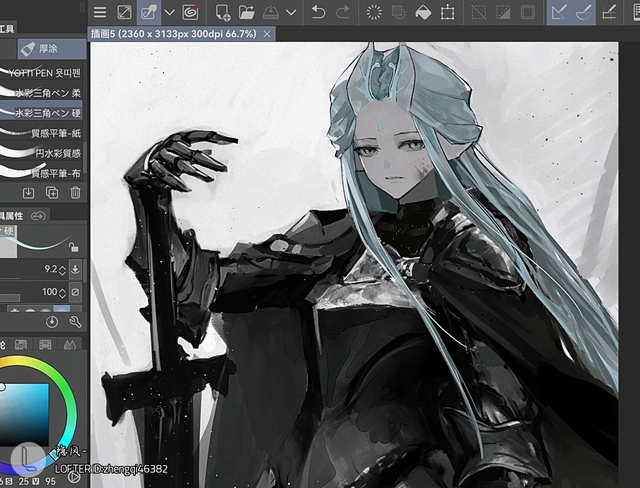Reset tool settings to default (circular icon)

[52, 322]
